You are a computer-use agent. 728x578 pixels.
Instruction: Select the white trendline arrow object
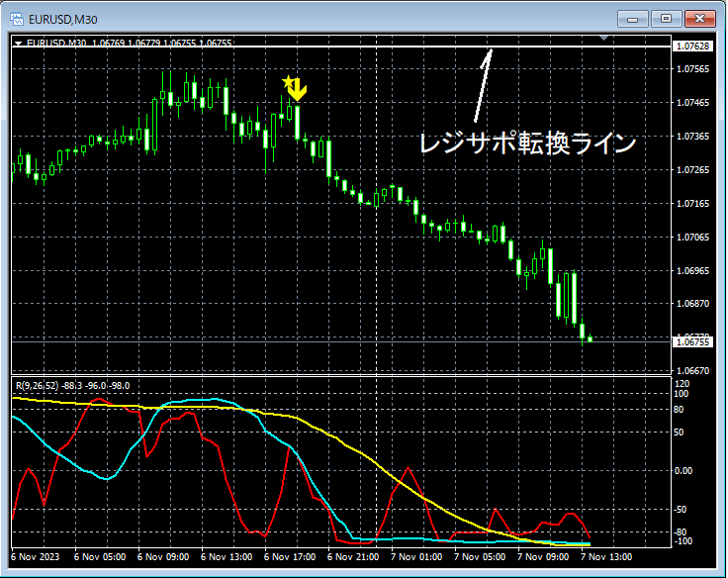pyautogui.click(x=483, y=86)
